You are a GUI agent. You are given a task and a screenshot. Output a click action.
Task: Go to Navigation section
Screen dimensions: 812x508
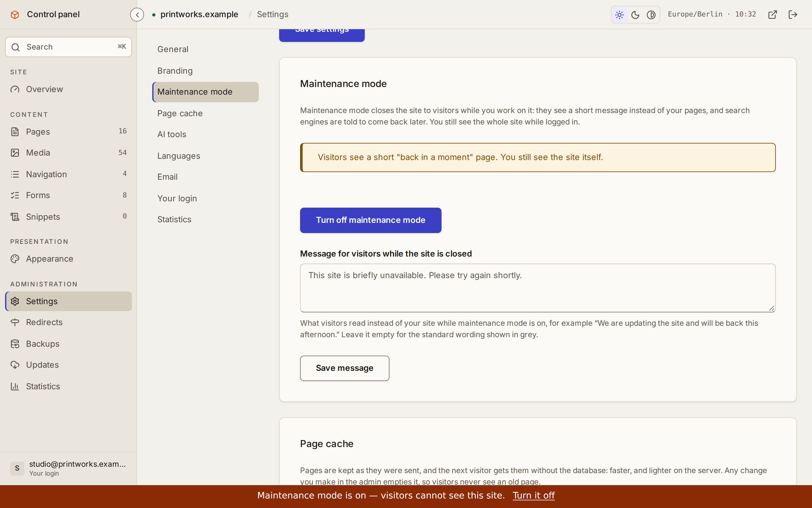click(x=69, y=174)
